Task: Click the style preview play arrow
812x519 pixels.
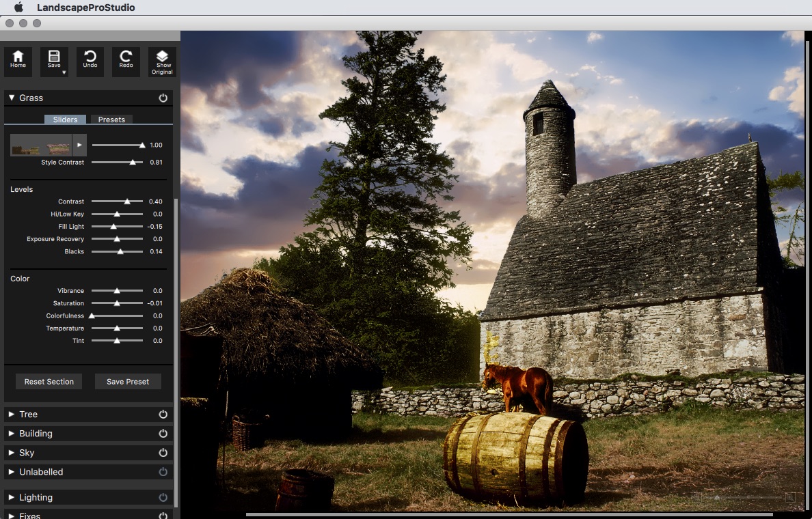Action: (x=79, y=145)
